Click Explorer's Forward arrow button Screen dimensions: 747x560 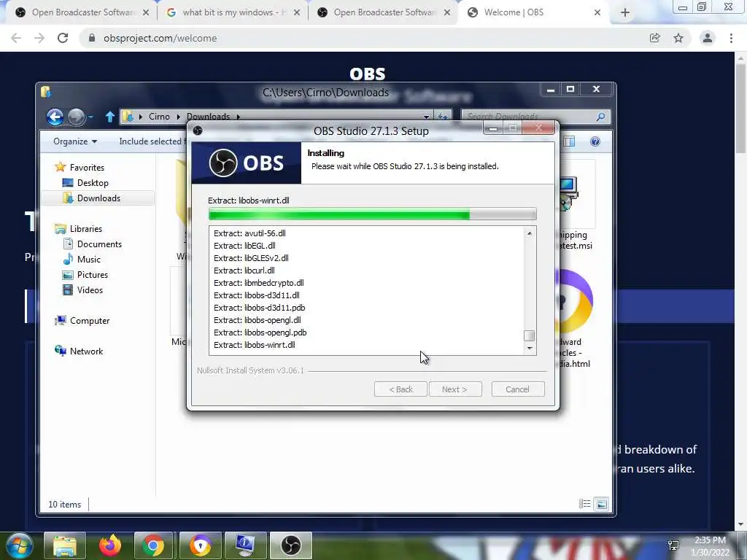[x=76, y=117]
